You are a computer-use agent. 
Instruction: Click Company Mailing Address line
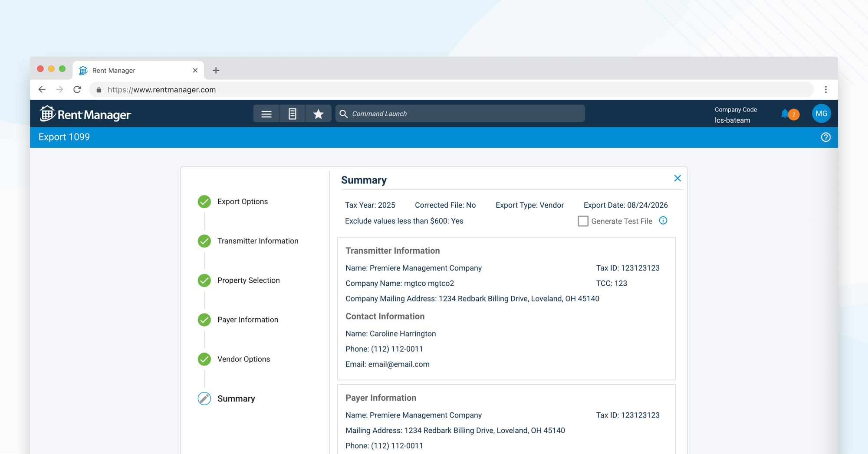tap(472, 299)
